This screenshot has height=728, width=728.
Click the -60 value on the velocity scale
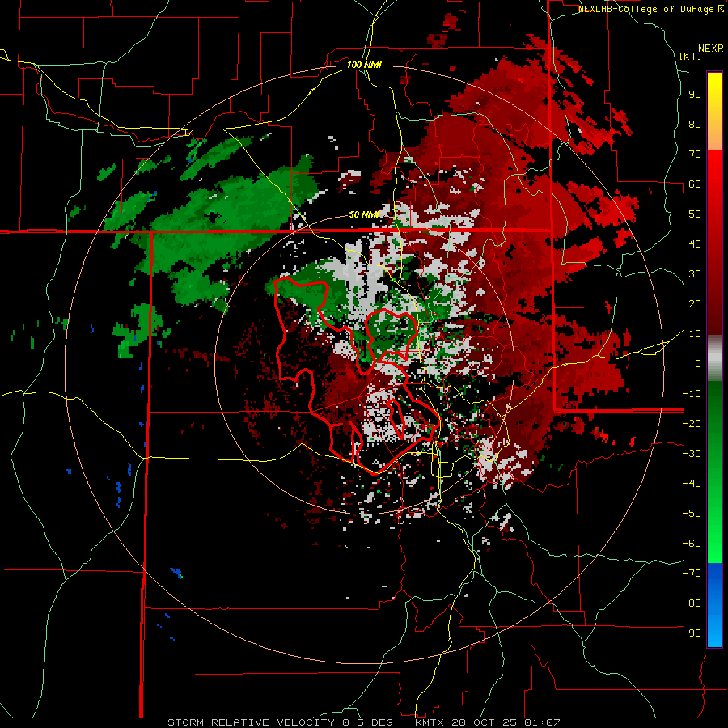(692, 544)
